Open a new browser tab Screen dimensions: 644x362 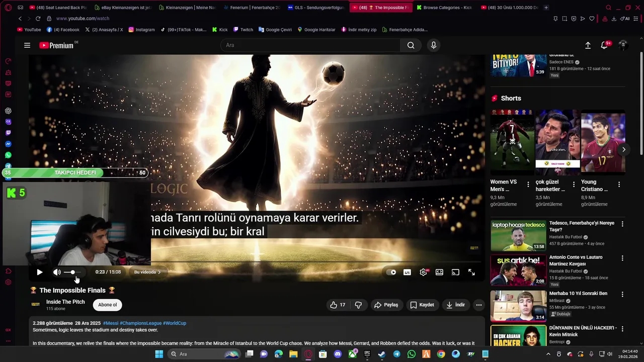[x=546, y=8]
